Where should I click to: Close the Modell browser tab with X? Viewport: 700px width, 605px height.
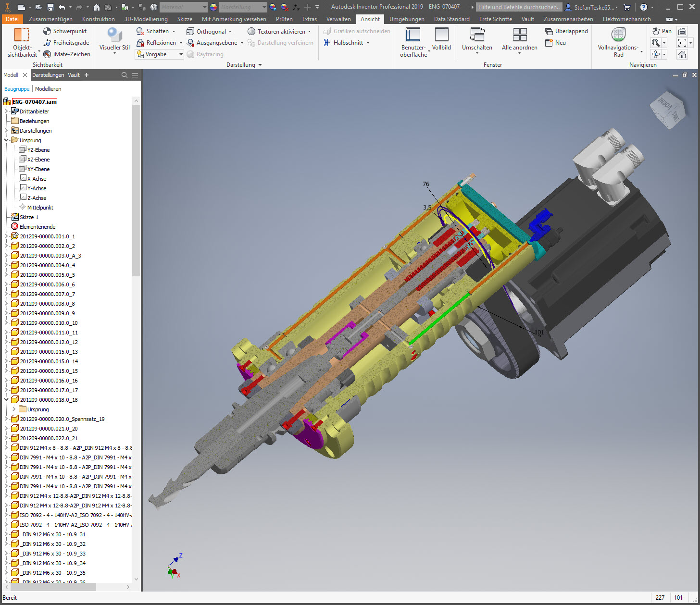pyautogui.click(x=25, y=75)
